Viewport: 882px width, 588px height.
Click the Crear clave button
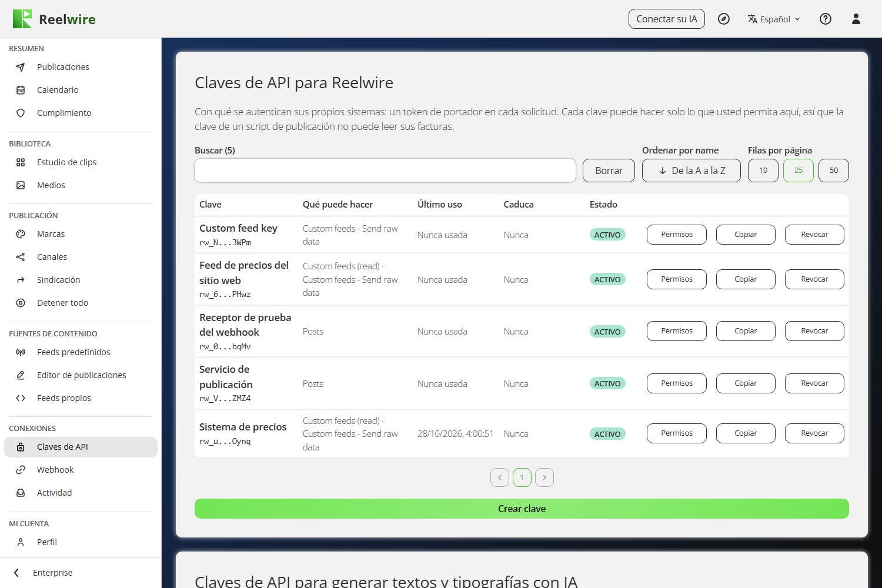click(522, 509)
